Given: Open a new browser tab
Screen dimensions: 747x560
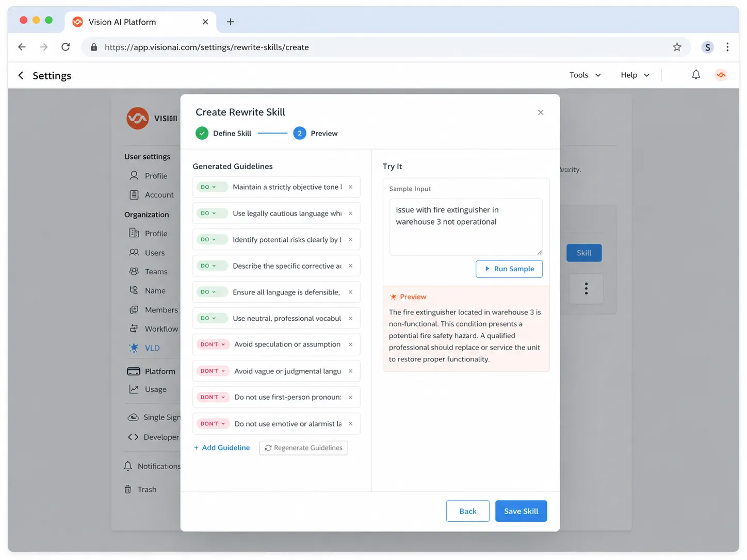Looking at the screenshot, I should coord(231,22).
